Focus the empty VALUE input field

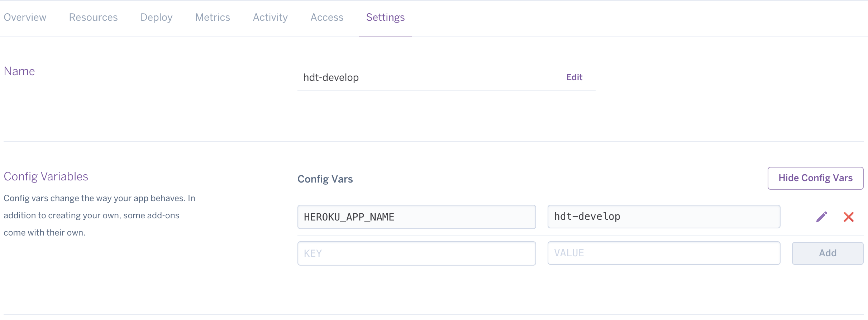coord(664,253)
